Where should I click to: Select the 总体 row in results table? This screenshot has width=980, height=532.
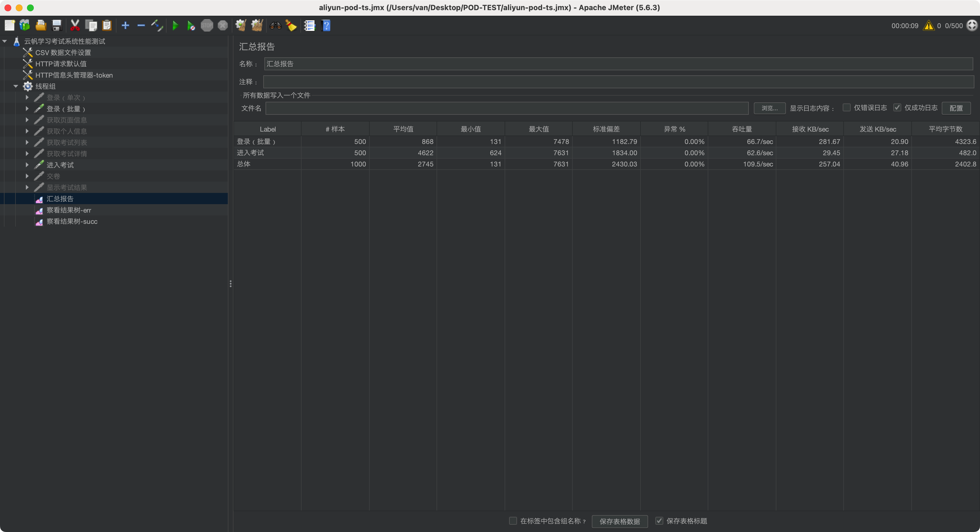coord(607,164)
